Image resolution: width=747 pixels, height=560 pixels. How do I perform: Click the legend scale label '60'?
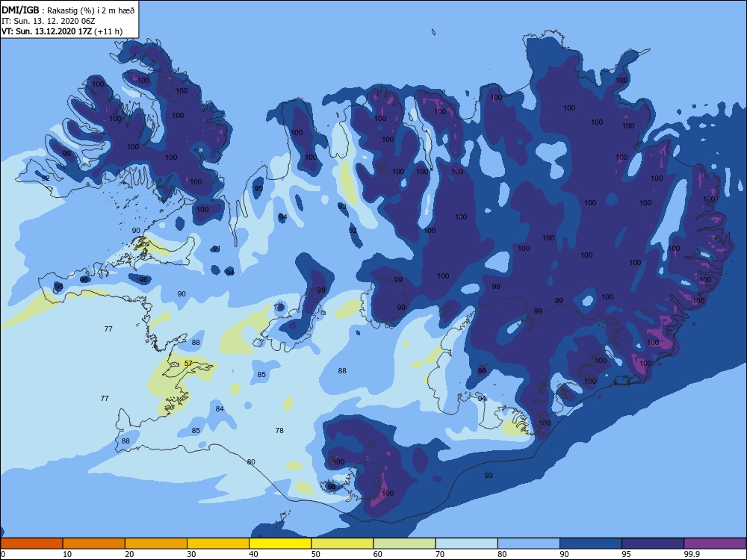pos(378,554)
